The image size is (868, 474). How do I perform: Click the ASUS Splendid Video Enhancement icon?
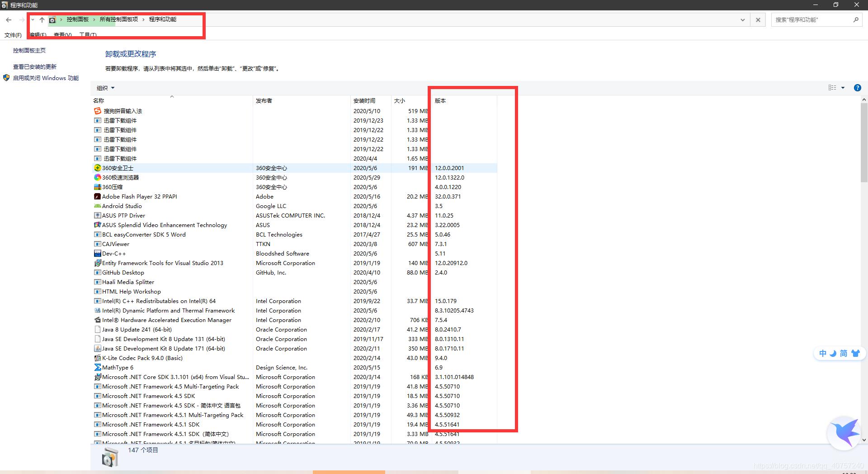coord(97,225)
